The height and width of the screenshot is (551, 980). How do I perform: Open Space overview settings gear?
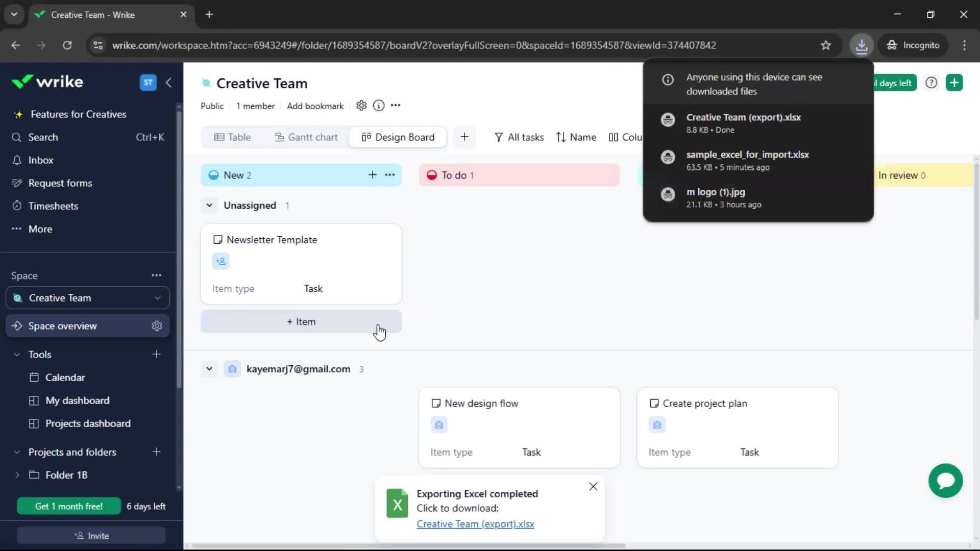157,326
